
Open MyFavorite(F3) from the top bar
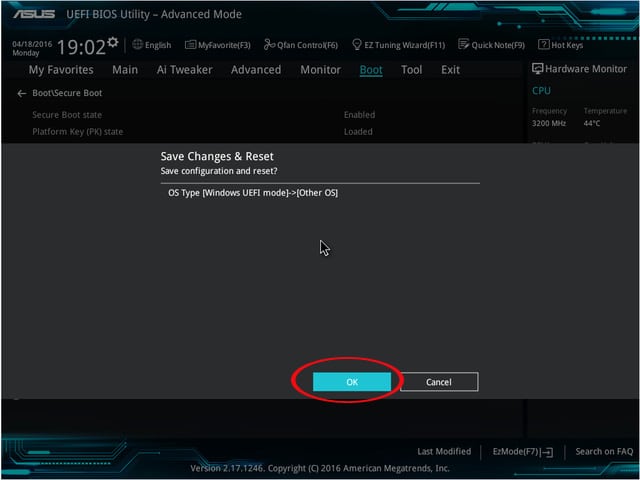[x=224, y=45]
